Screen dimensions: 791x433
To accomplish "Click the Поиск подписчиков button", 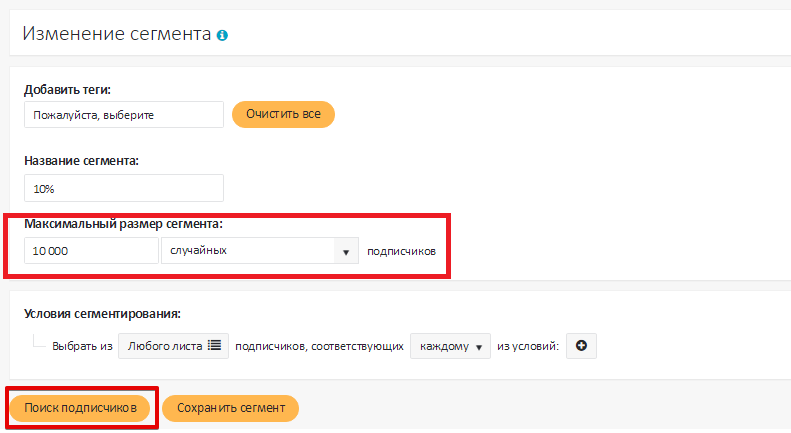I will click(x=80, y=408).
